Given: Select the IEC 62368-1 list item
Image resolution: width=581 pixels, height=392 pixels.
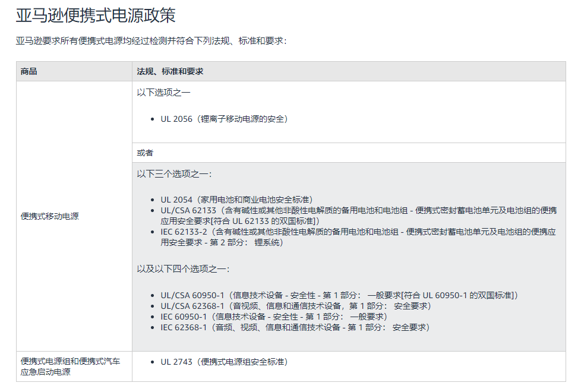Looking at the screenshot, I should (295, 327).
